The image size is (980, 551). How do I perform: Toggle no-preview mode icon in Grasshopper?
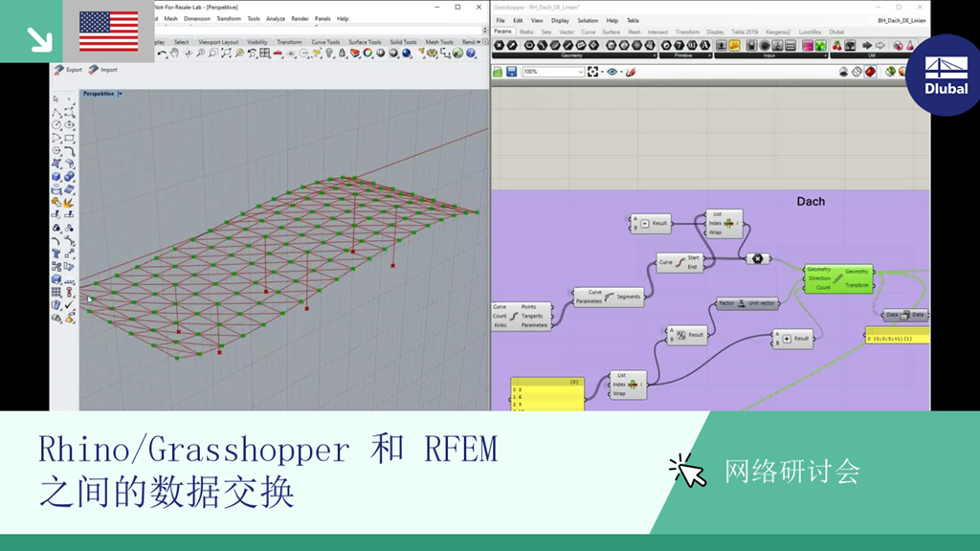[x=844, y=72]
